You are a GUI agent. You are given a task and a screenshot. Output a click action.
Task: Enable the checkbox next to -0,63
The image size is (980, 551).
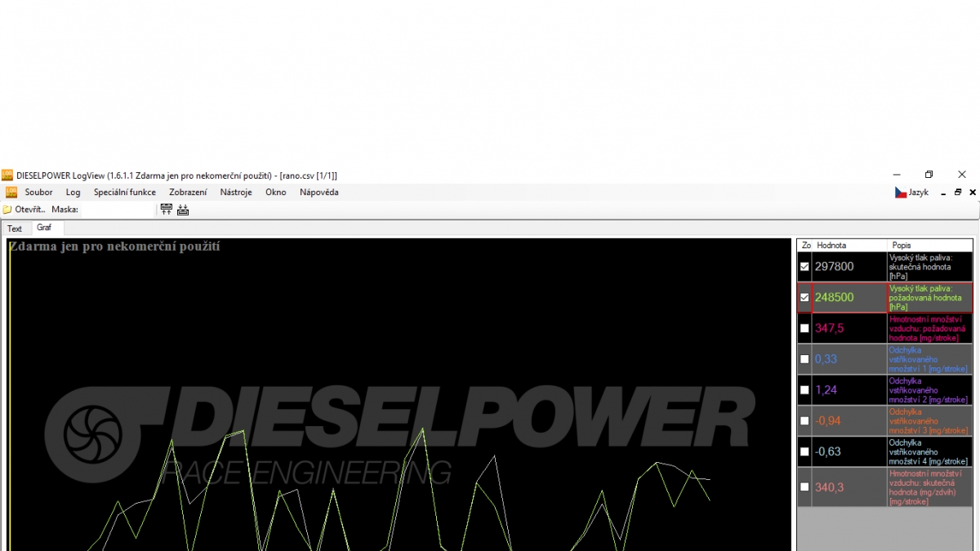point(804,451)
